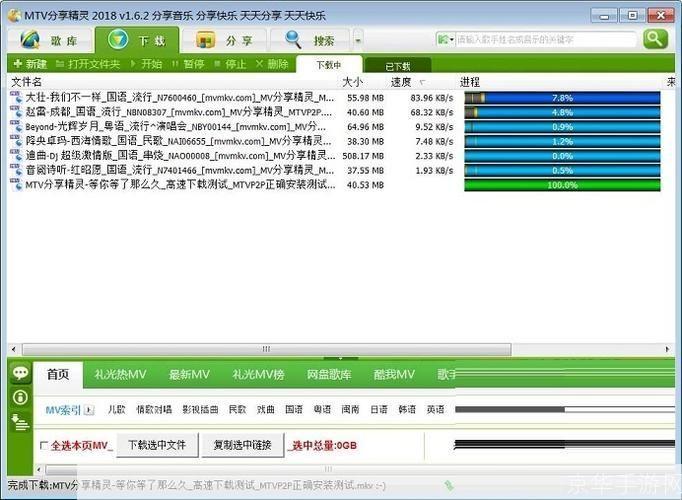Open the 歌库 music library tab
Viewport: 682px width, 500px height.
(x=50, y=40)
